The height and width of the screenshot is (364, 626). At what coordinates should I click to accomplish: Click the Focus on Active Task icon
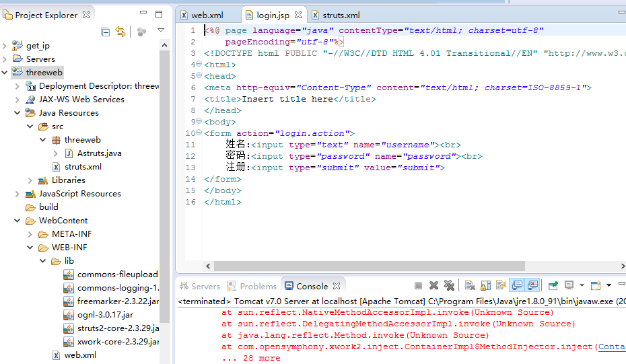[141, 32]
